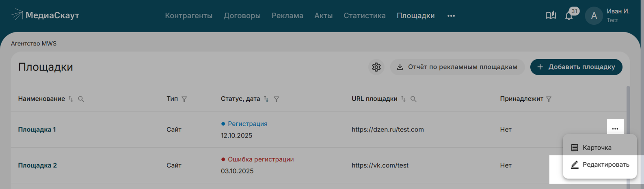
Task: Sort by Наименование column arrows
Action: [71, 99]
